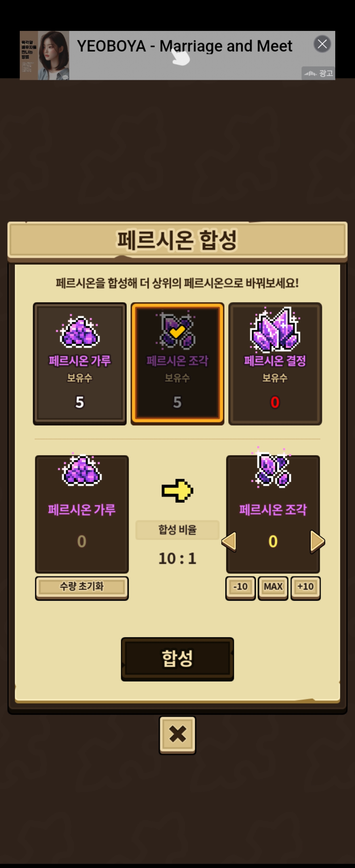Subtract ten using the -10 button

tap(241, 587)
